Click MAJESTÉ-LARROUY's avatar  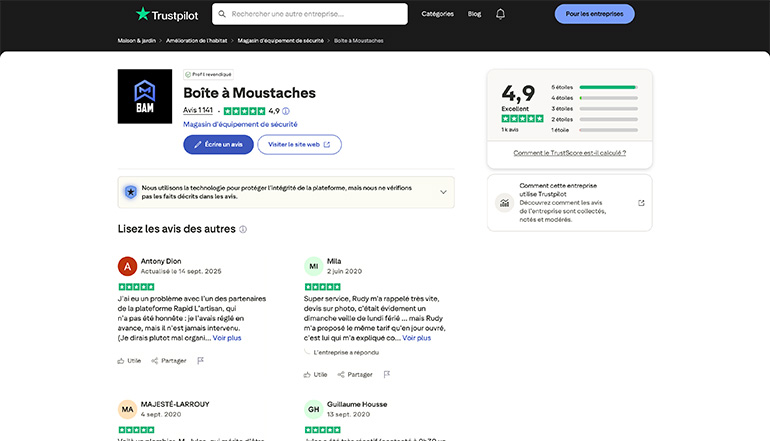click(x=127, y=409)
